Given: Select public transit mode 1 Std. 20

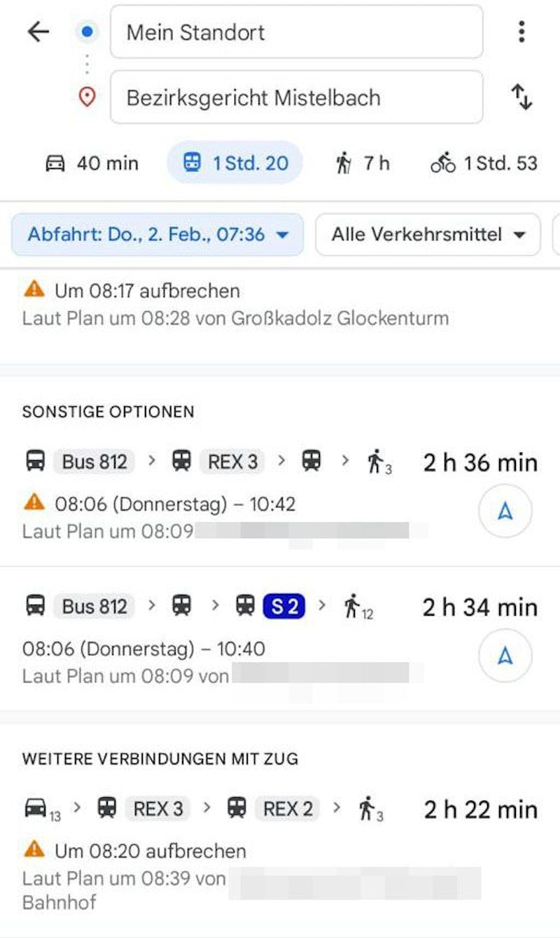Looking at the screenshot, I should point(234,163).
